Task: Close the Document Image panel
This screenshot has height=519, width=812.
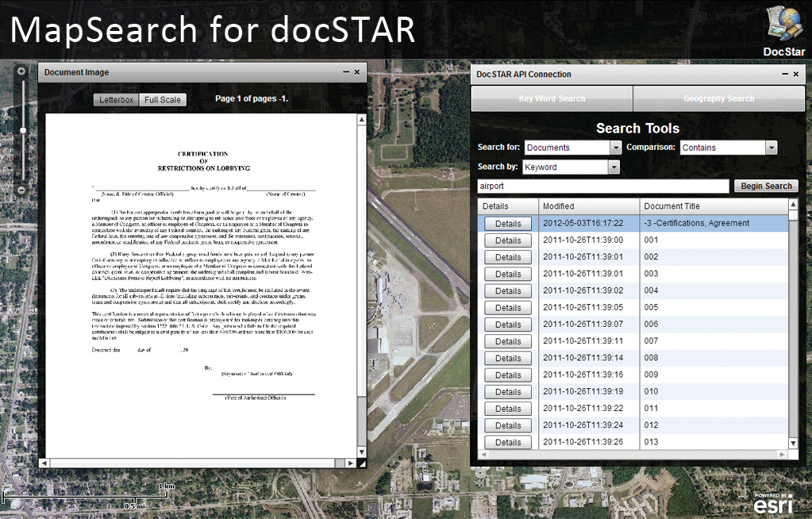Action: (357, 72)
